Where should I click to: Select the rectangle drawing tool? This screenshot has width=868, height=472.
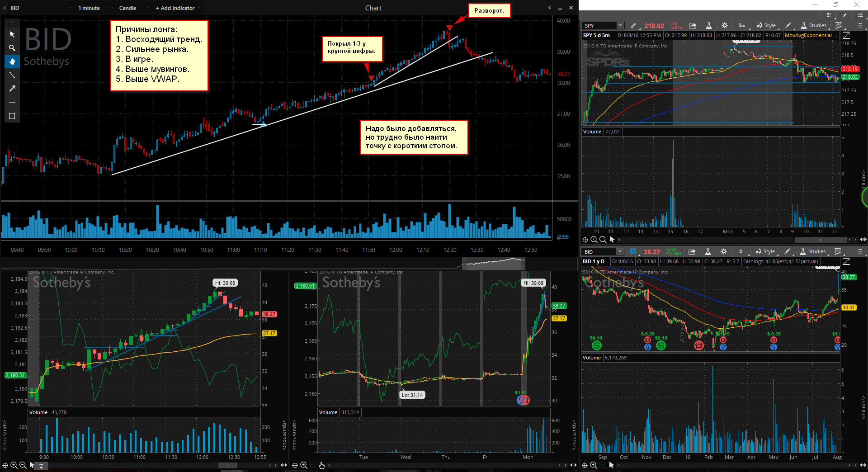click(12, 116)
